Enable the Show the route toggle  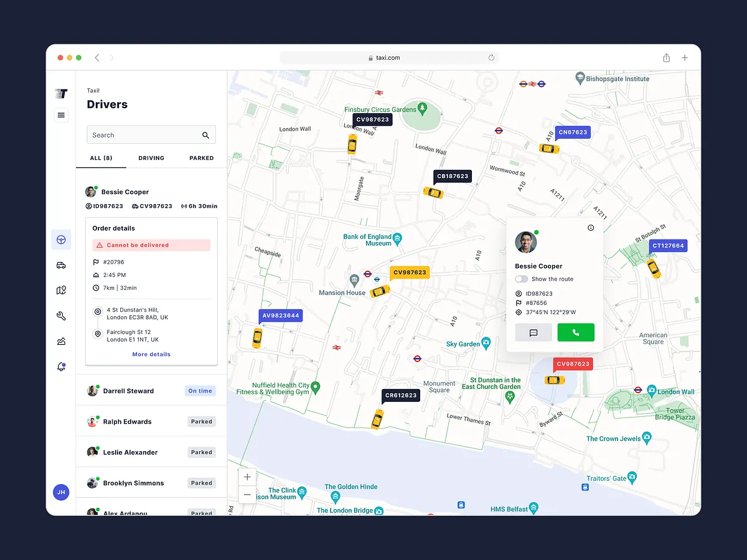521,279
